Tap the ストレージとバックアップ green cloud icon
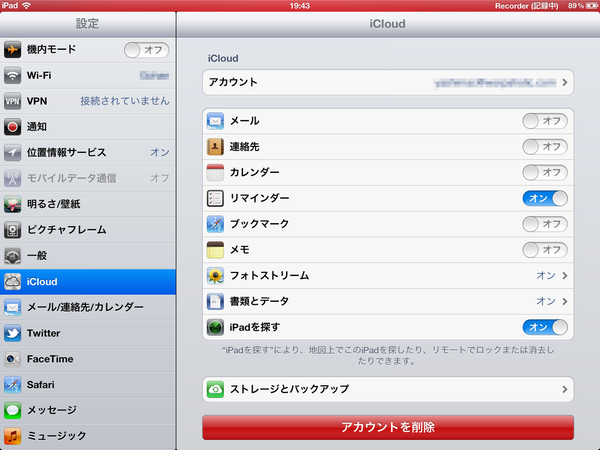The width and height of the screenshot is (600, 450). pos(215,389)
